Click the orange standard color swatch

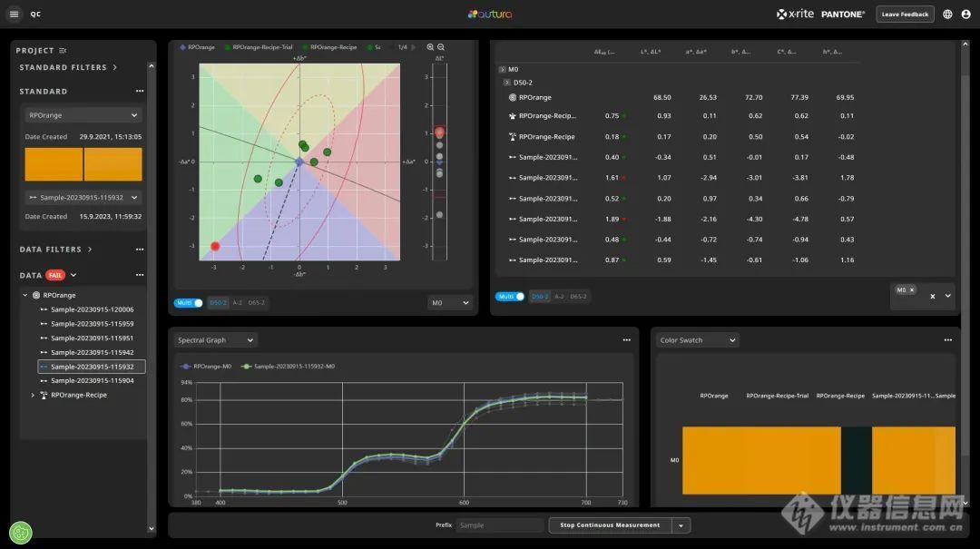(x=54, y=164)
